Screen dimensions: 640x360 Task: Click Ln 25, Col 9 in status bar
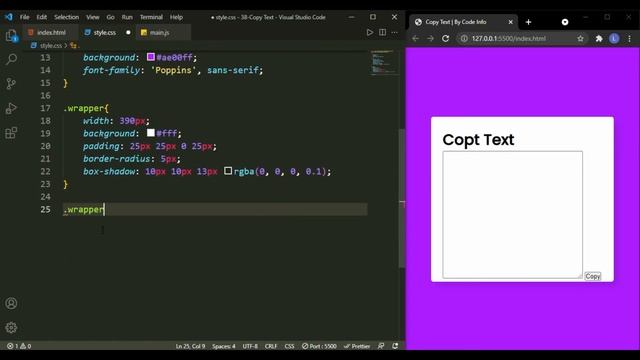coord(190,346)
